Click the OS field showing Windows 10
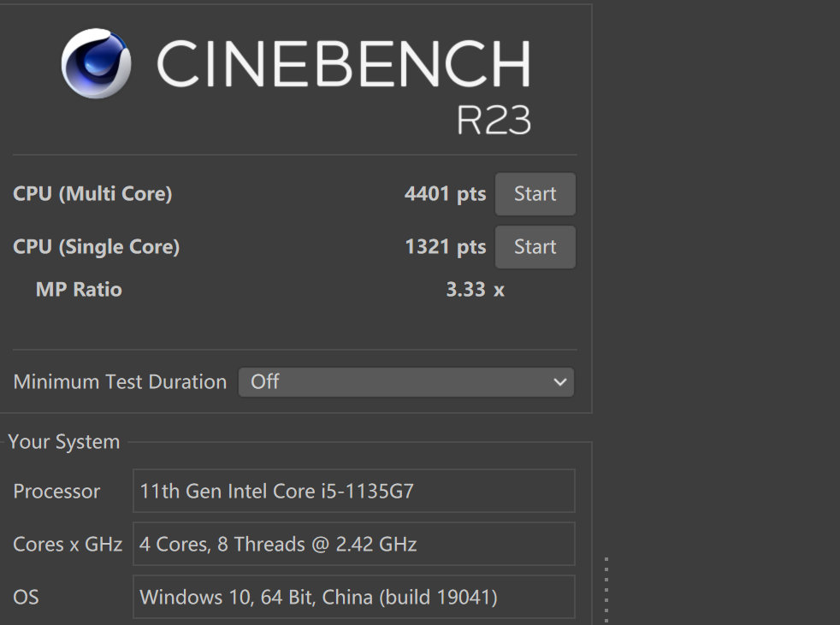 pyautogui.click(x=353, y=597)
